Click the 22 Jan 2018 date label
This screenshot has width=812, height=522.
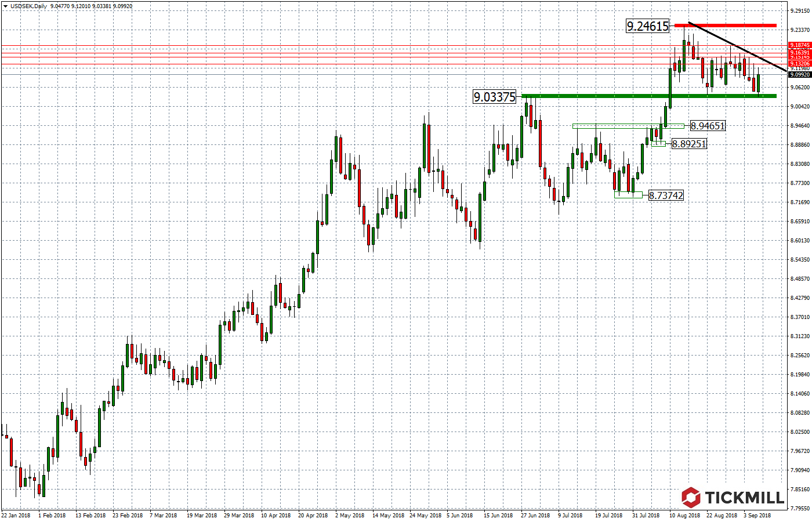pos(16,515)
